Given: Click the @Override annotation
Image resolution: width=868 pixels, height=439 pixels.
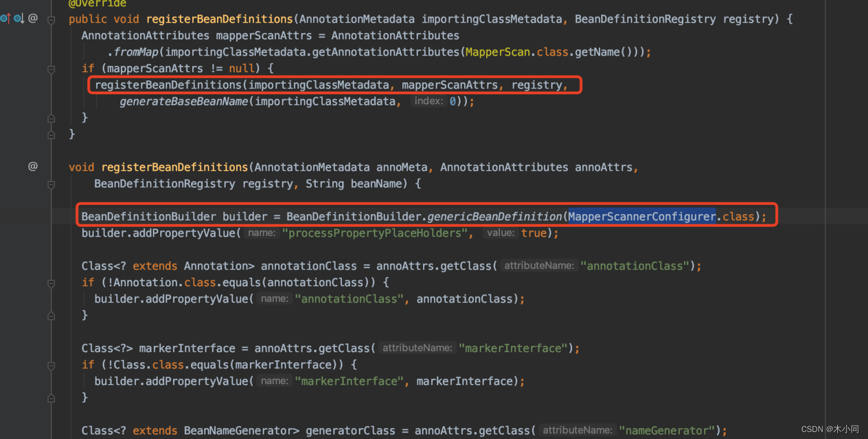Looking at the screenshot, I should [97, 3].
